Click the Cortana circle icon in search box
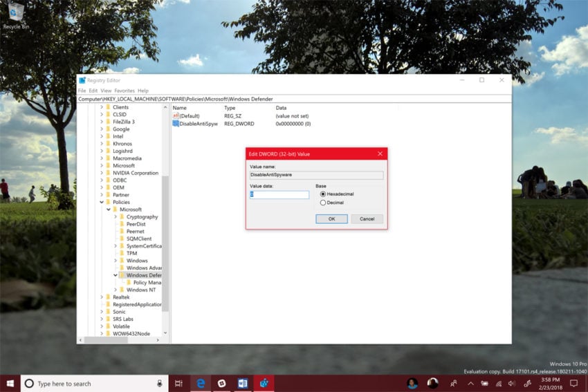Screen dimensions: 588x392 (x=29, y=384)
